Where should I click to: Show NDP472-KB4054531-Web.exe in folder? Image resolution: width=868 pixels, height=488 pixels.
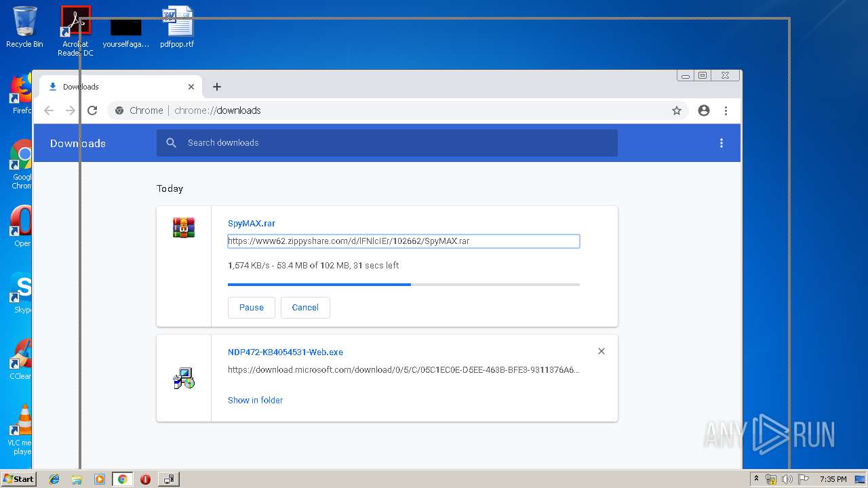(x=255, y=401)
